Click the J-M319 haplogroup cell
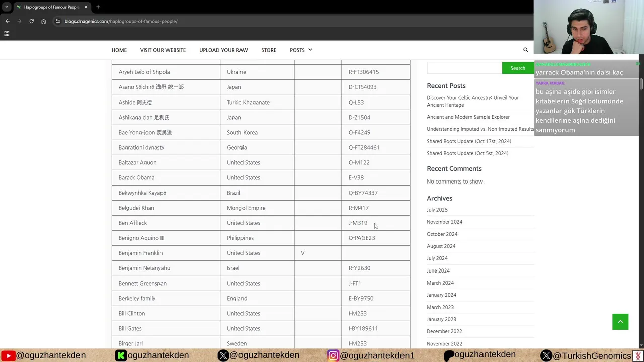Screen dimensions: 644x362 tap(375, 223)
